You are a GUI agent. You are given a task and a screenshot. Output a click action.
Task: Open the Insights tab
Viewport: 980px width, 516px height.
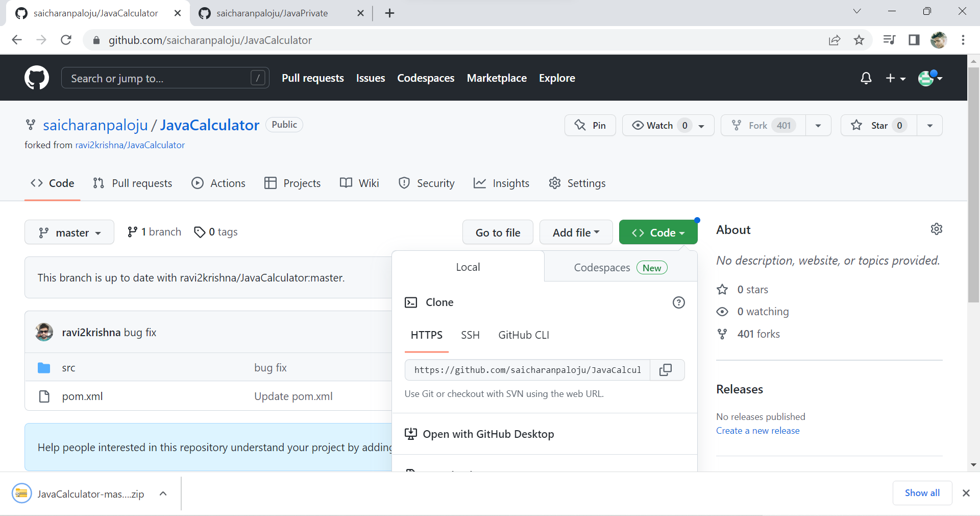pyautogui.click(x=502, y=183)
